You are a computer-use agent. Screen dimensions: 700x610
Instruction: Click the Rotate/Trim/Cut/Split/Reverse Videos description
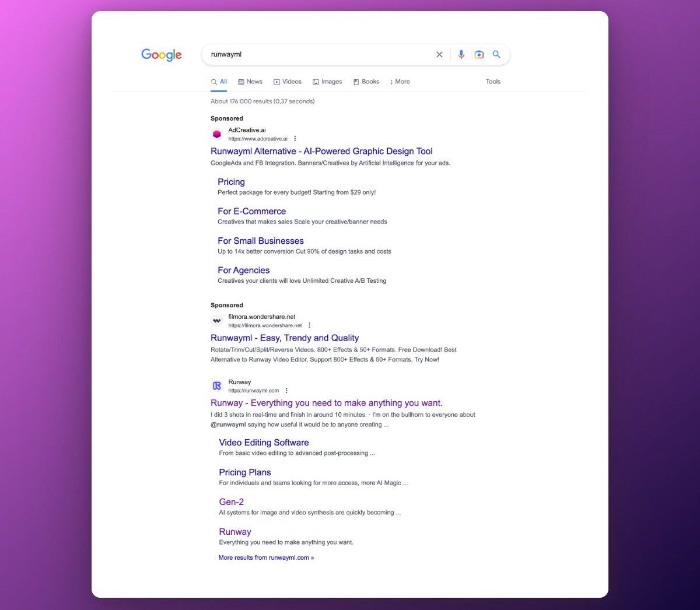click(334, 355)
